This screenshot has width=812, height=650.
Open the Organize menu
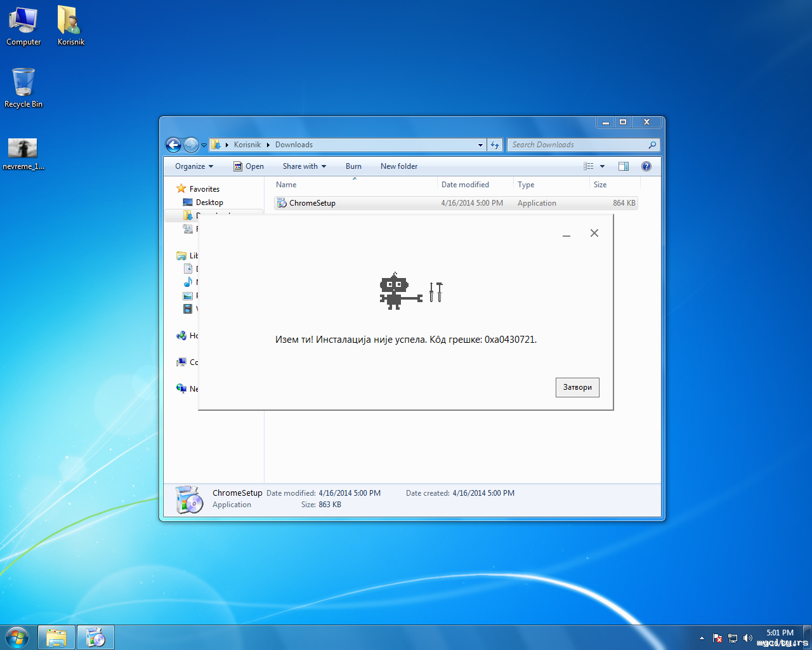pos(194,166)
